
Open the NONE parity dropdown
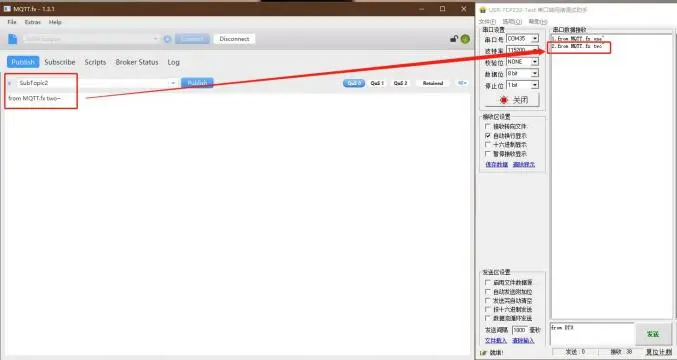click(535, 62)
